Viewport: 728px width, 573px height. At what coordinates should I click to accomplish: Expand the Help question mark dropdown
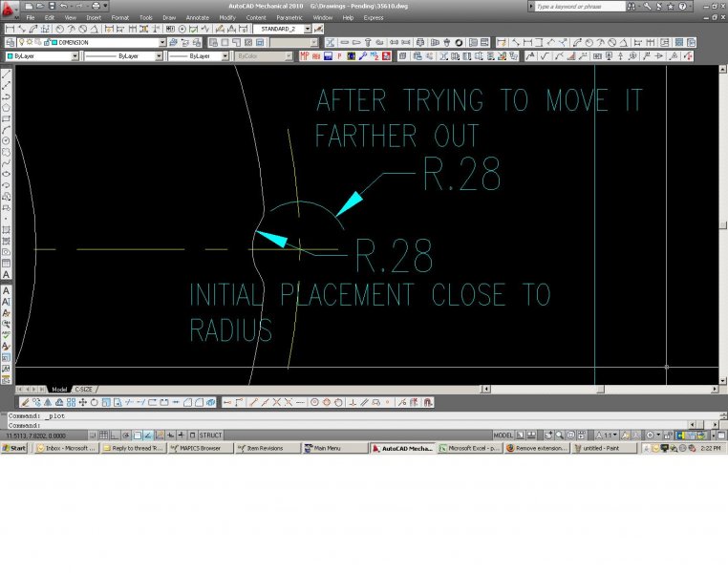coord(690,6)
